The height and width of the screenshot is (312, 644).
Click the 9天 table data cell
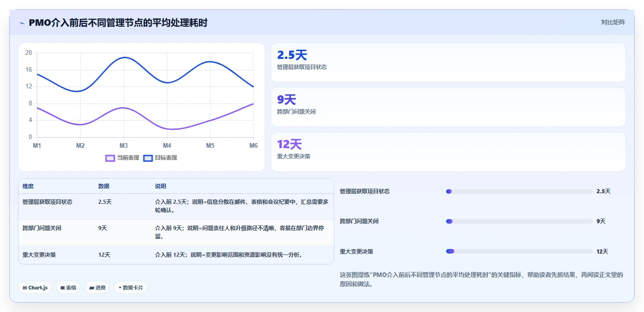pos(103,228)
